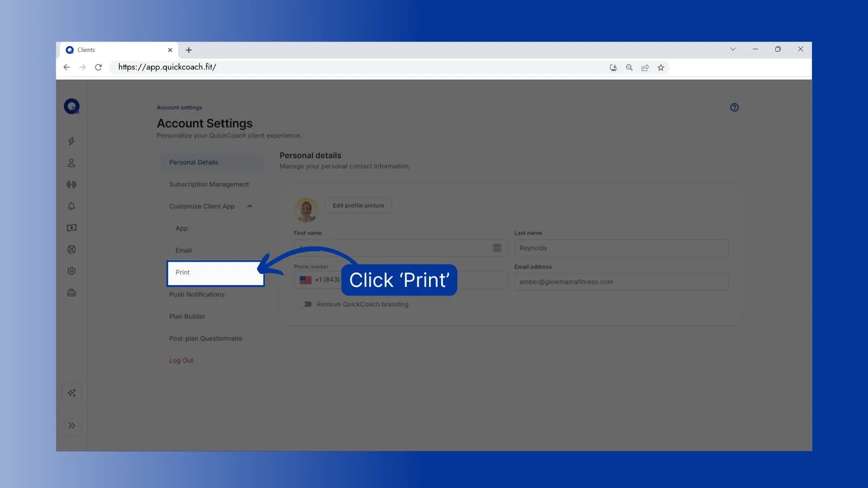The image size is (868, 488).
Task: Open a new browser tab with plus
Action: pos(189,50)
